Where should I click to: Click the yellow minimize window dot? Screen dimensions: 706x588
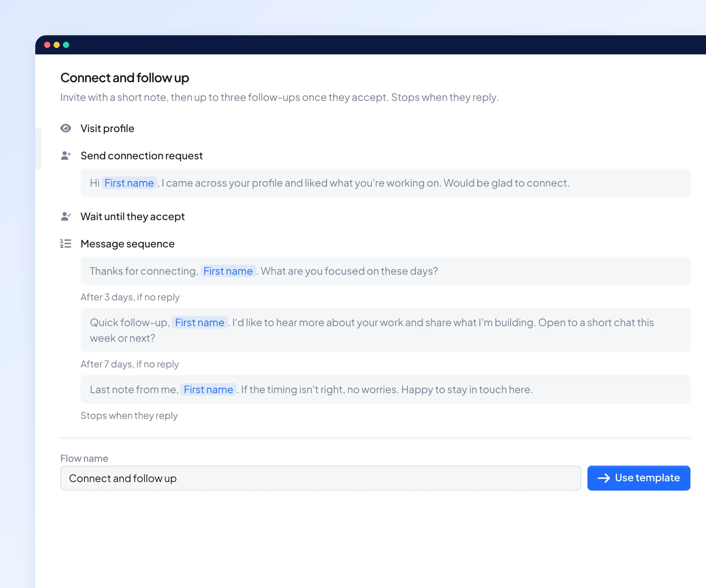[x=56, y=45]
